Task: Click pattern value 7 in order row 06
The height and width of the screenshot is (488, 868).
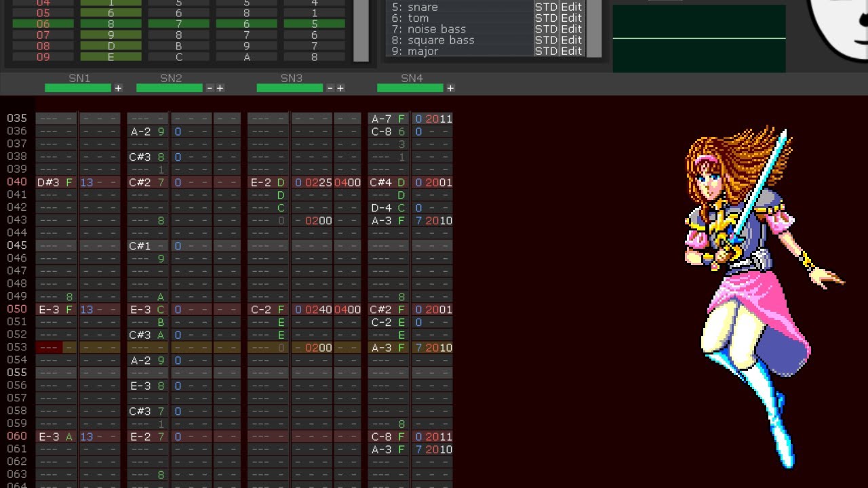Action: tap(179, 24)
